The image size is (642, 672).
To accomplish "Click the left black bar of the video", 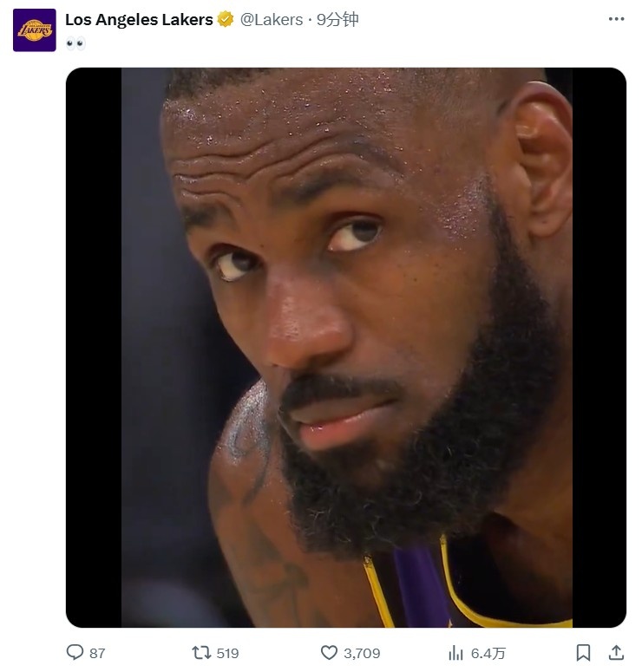I will pos(93,347).
